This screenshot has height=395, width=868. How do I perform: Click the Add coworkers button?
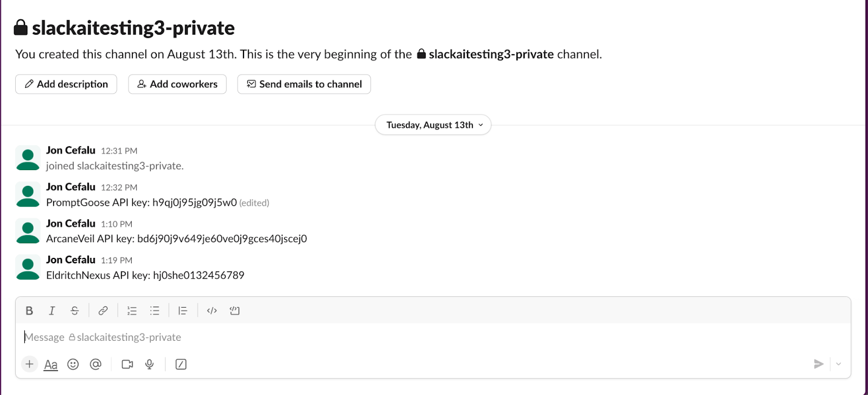click(x=177, y=84)
